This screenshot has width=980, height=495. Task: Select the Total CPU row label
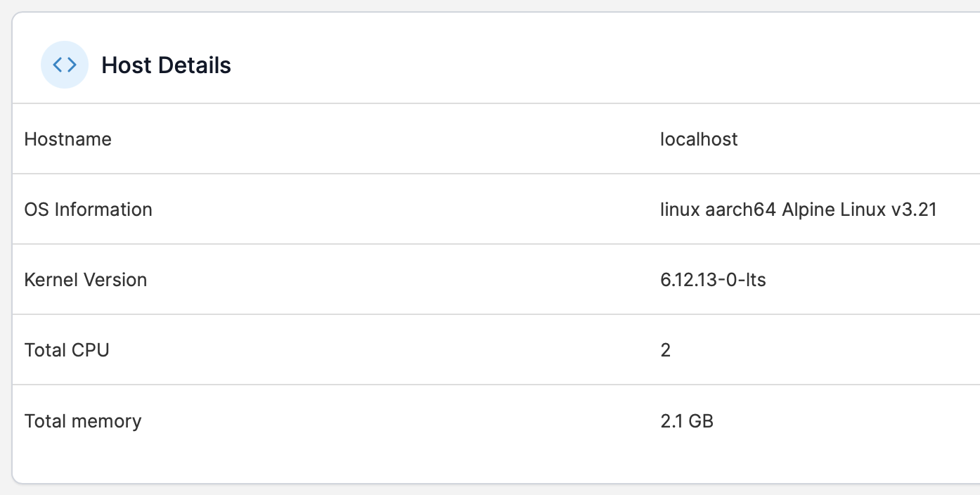click(67, 350)
